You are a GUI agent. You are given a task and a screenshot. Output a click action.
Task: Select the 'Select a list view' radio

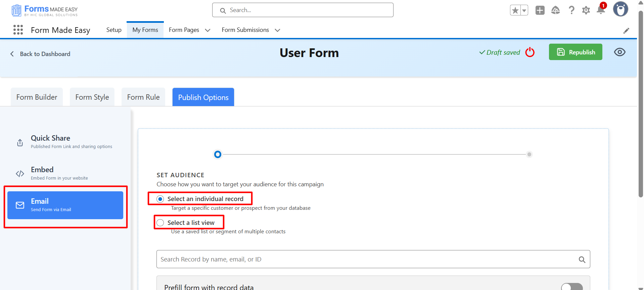coord(160,223)
